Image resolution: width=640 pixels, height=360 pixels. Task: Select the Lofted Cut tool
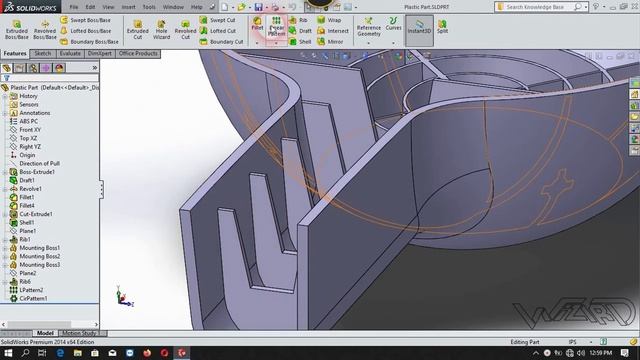pos(218,31)
